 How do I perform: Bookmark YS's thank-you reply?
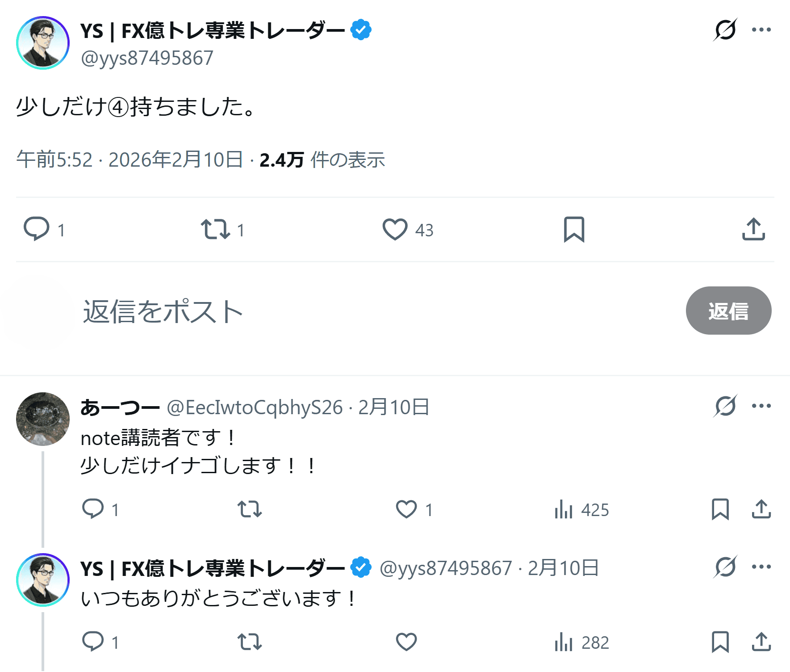point(720,642)
